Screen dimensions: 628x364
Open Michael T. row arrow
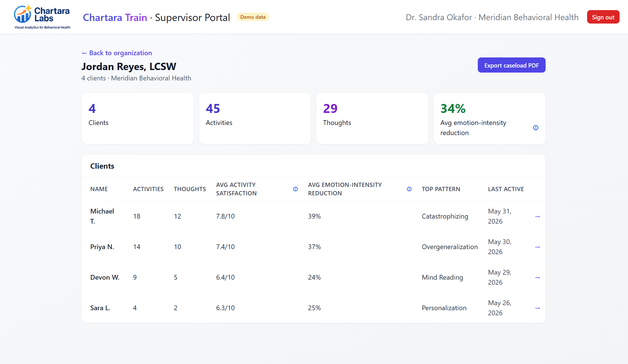[537, 216]
